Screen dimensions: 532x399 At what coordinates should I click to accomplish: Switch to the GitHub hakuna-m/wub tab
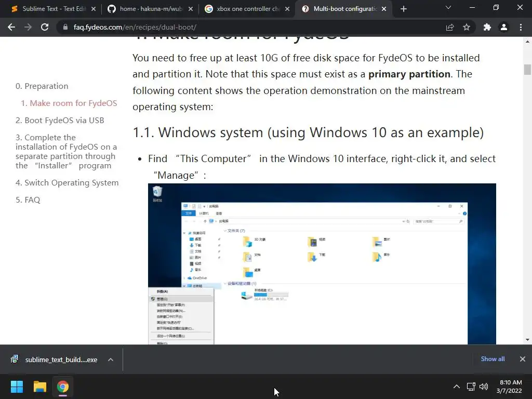[x=150, y=9]
